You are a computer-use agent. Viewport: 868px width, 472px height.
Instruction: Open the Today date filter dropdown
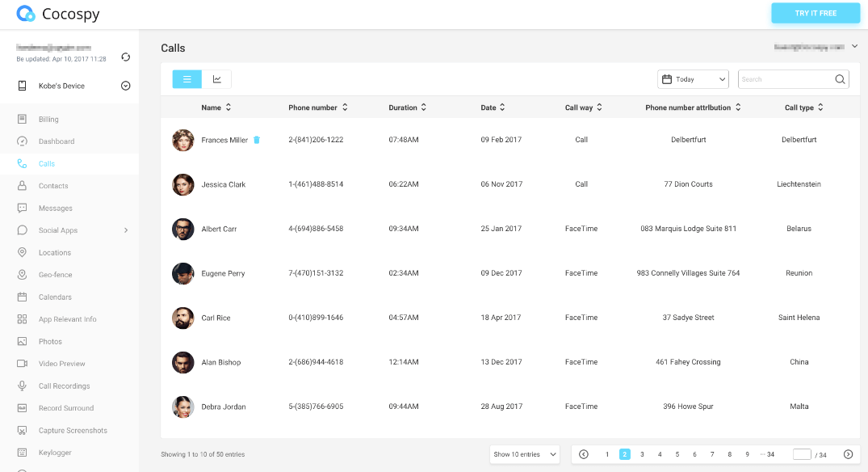point(694,79)
